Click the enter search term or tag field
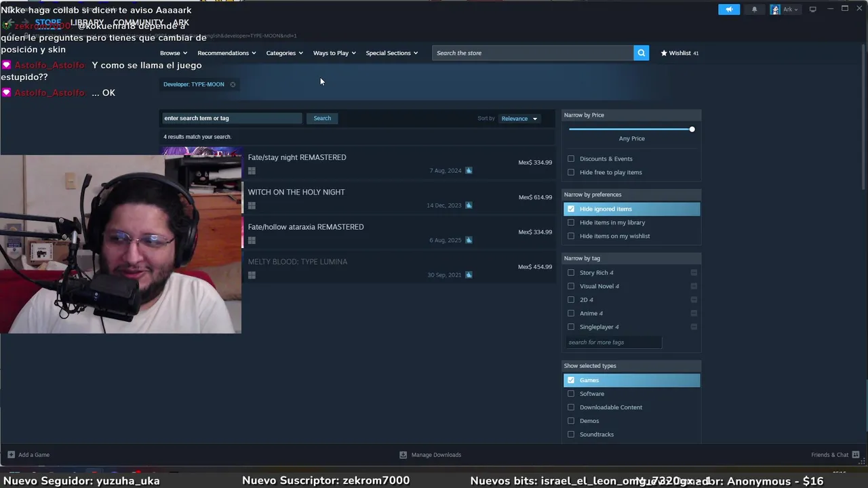Viewport: 868px width, 488px height. coord(231,118)
